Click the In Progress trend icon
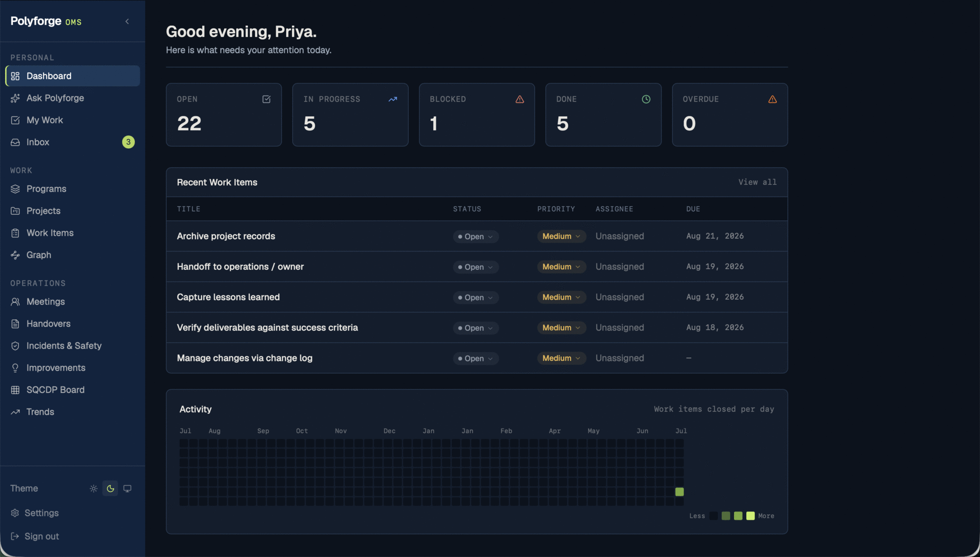980x557 pixels. 393,99
